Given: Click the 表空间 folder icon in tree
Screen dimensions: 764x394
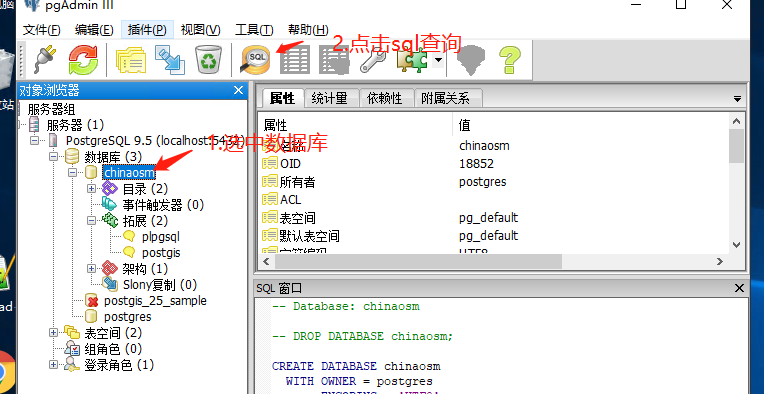Looking at the screenshot, I should click(x=72, y=333).
